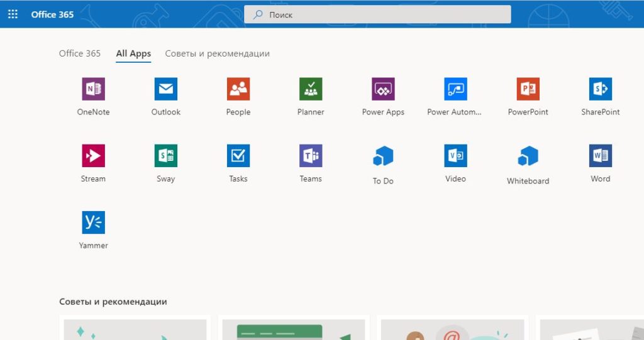Open the PowerPoint app icon
The image size is (644, 340).
point(528,89)
